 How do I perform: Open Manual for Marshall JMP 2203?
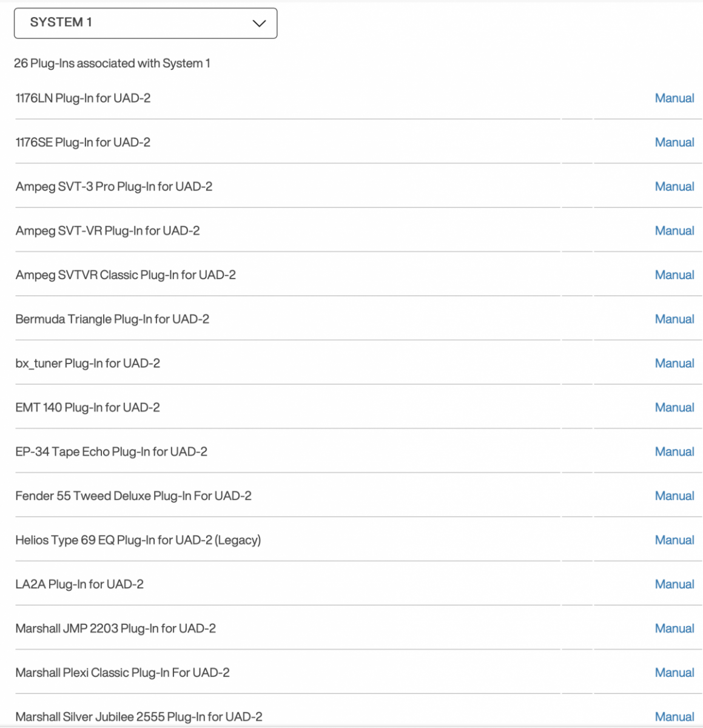point(674,629)
